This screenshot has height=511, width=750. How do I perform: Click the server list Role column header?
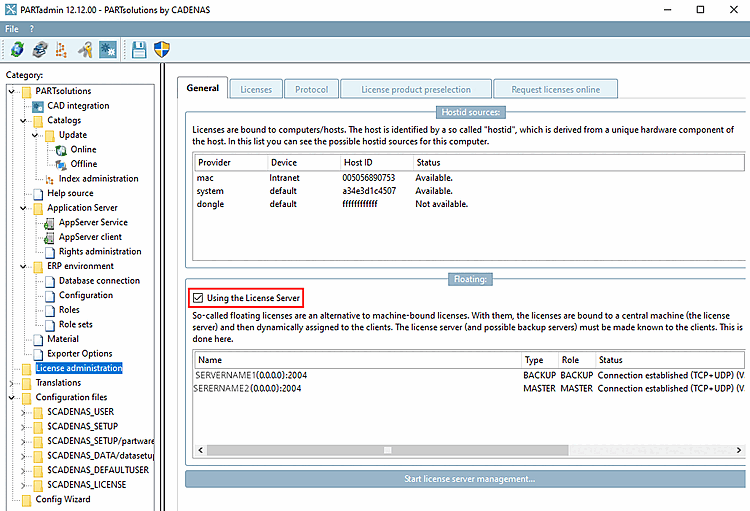(576, 360)
